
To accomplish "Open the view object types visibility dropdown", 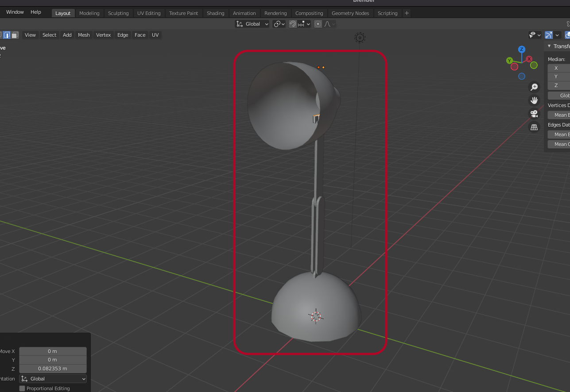I will 535,35.
